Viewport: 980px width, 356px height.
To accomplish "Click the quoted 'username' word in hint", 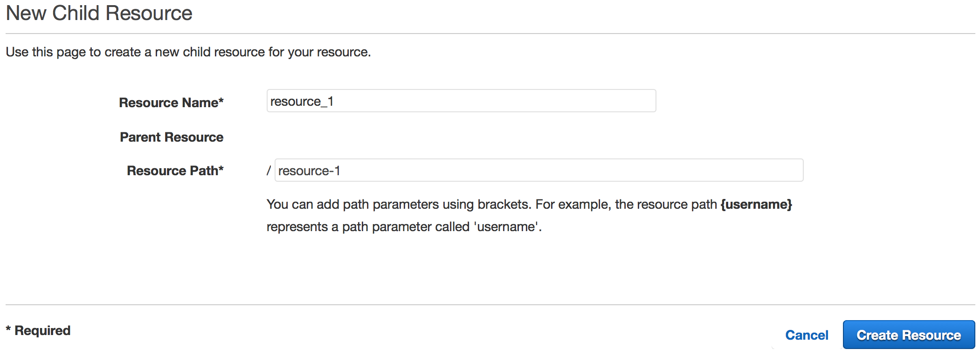I will click(x=506, y=226).
